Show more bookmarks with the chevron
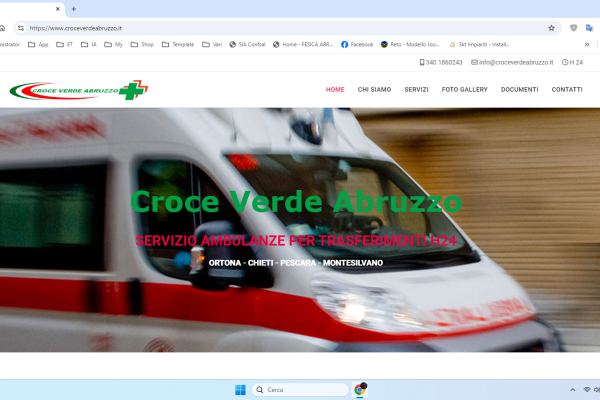 pos(587,44)
